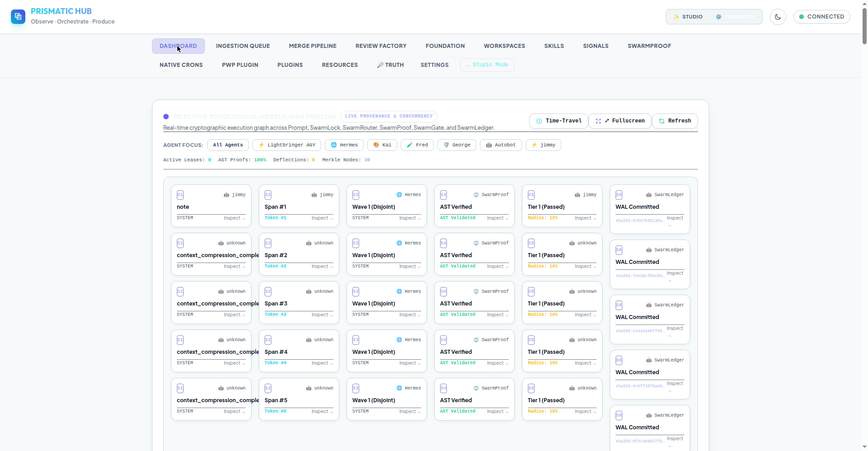Filter by the Autobot agent chip
This screenshot has height=451, width=868.
501,145
